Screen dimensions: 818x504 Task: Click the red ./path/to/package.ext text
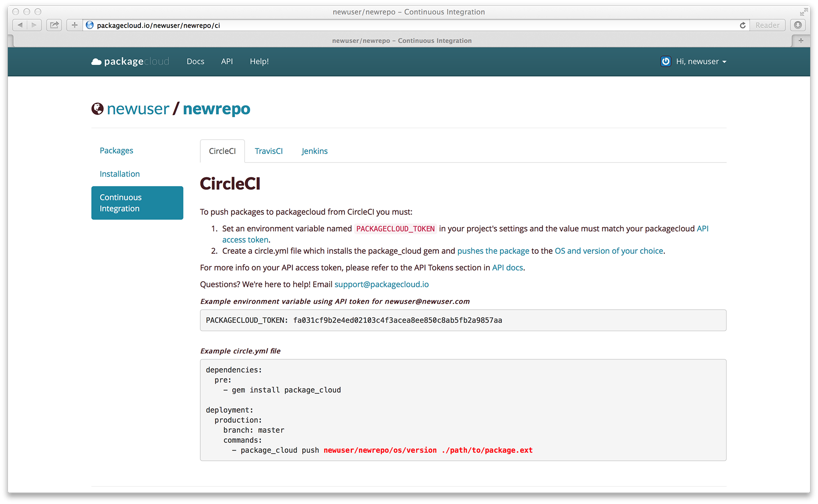487,450
